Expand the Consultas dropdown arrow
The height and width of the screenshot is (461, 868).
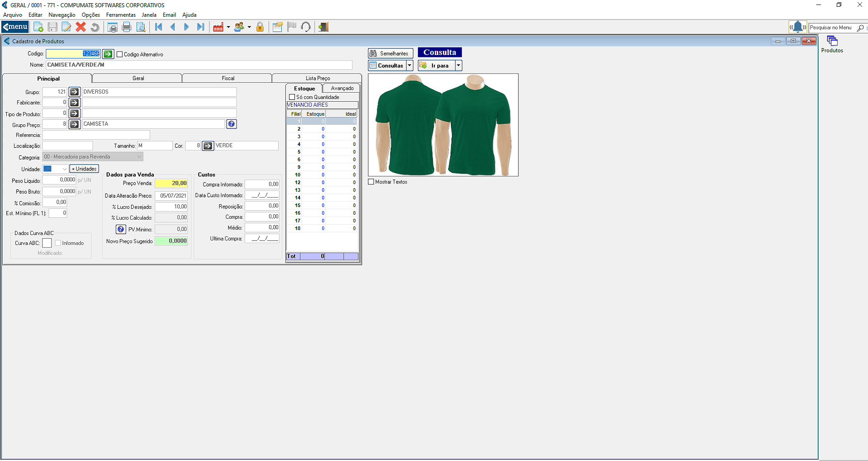pos(410,66)
